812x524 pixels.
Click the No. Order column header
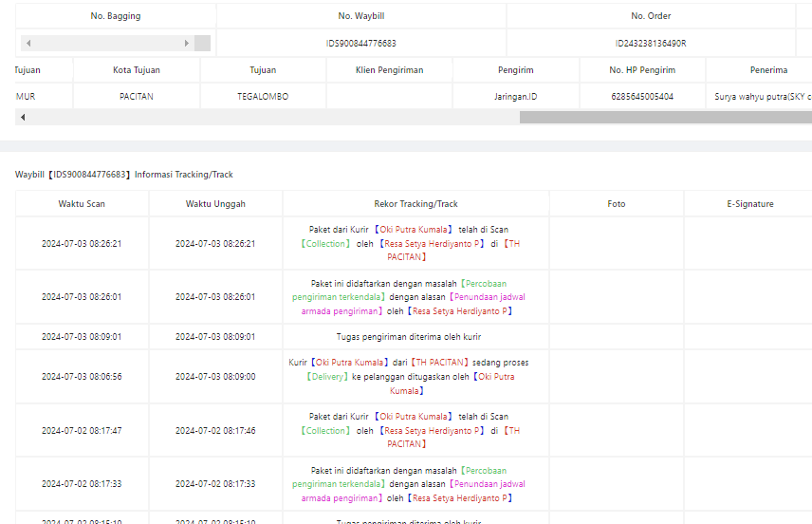click(x=651, y=16)
